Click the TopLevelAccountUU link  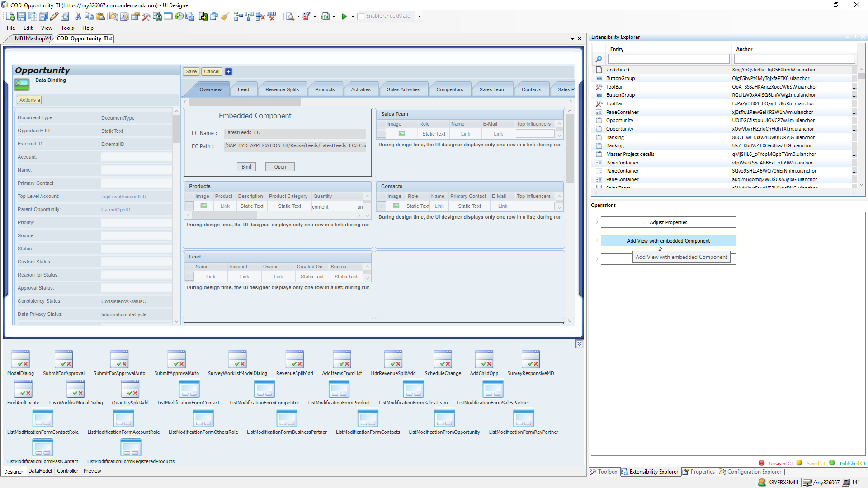(123, 197)
